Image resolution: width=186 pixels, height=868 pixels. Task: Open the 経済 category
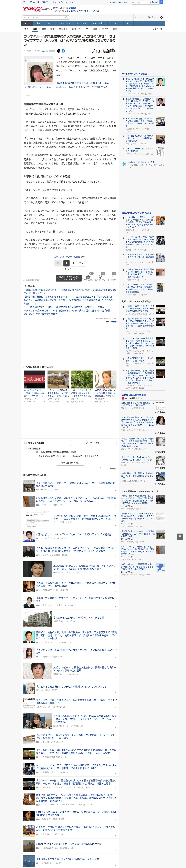[x=52, y=29]
